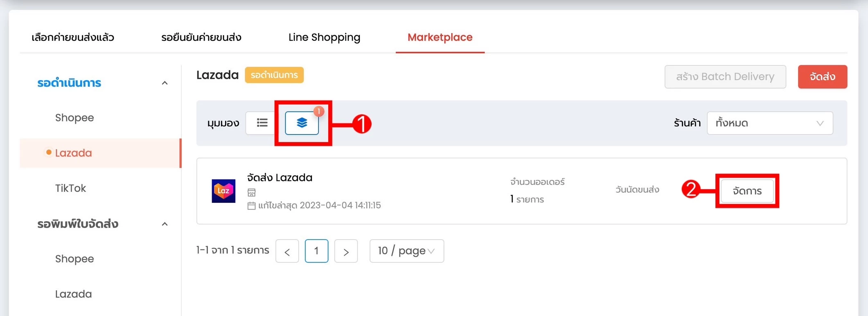Open the รอยืนยันค่ายขนส่ง tab
This screenshot has width=868, height=316.
(x=201, y=37)
